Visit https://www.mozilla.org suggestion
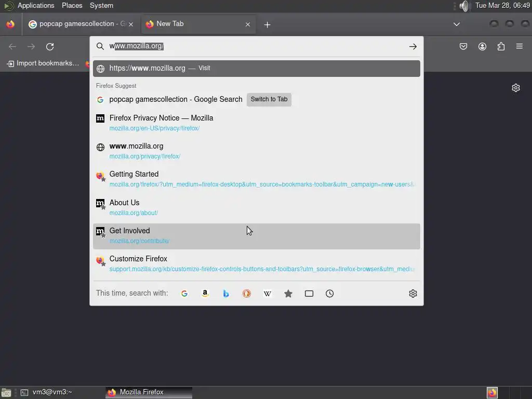The width and height of the screenshot is (532, 399). [x=257, y=69]
